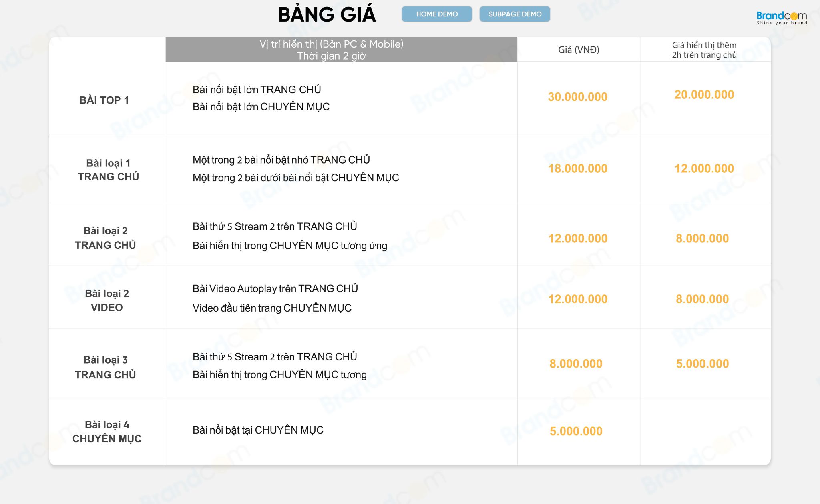The height and width of the screenshot is (504, 820).
Task: Select the Bài loại 3 TRANG CHỦ label
Action: click(x=105, y=367)
